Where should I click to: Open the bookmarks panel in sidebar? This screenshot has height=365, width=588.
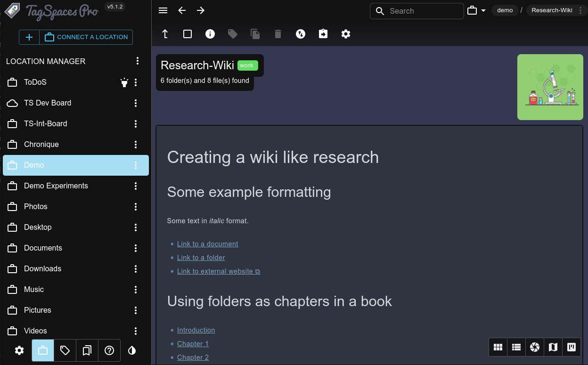click(87, 350)
